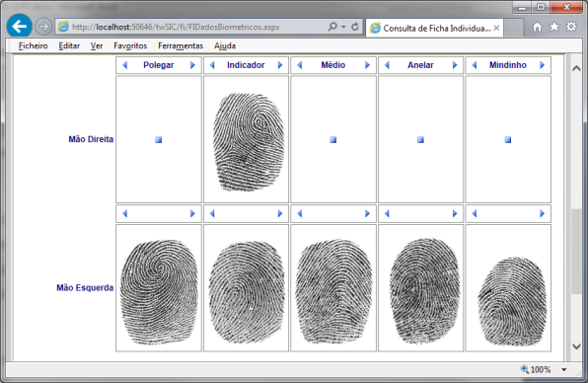588x383 pixels.
Task: Open the Ajuda menu
Action: click(225, 45)
